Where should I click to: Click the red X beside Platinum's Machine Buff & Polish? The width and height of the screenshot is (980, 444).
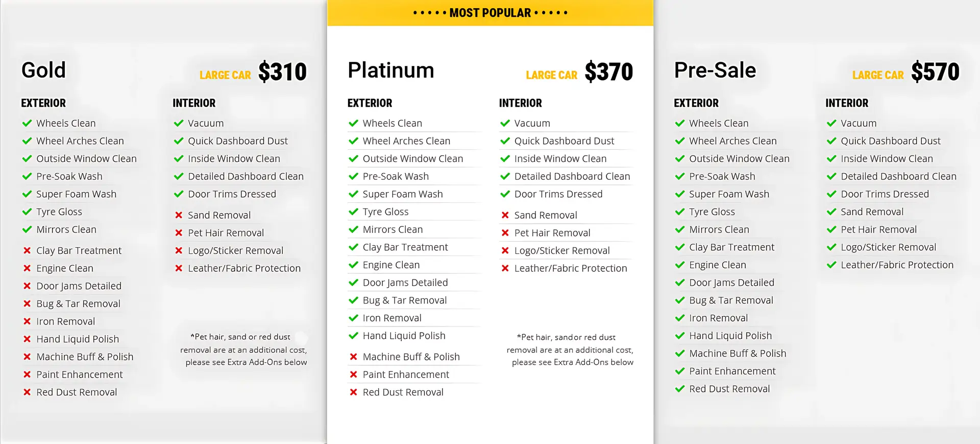(353, 357)
